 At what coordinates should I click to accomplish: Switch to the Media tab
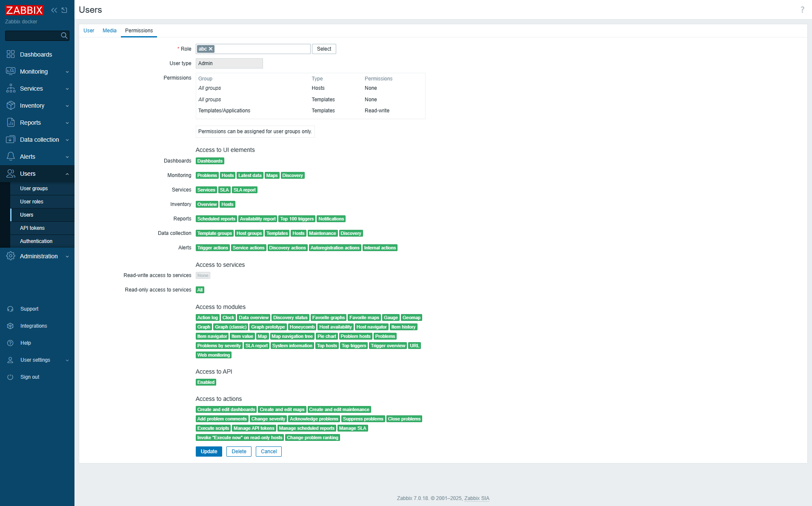(x=109, y=31)
